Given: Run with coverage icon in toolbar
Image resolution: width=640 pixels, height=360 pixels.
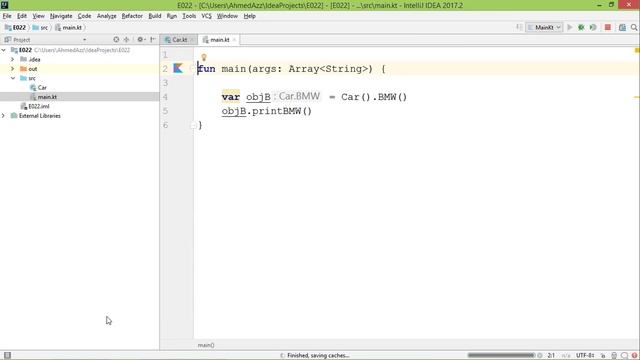Looking at the screenshot, I should [x=593, y=27].
